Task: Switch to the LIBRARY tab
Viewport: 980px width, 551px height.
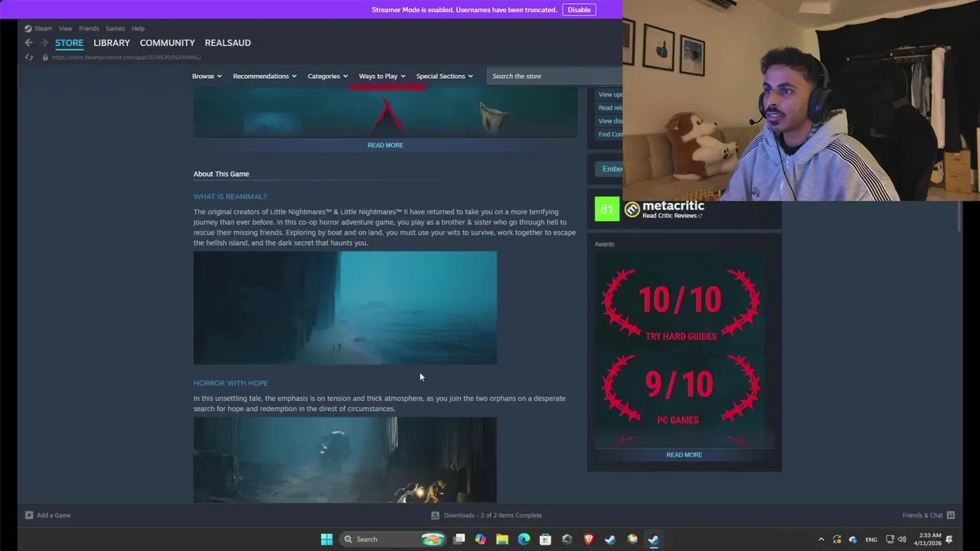Action: 112,43
